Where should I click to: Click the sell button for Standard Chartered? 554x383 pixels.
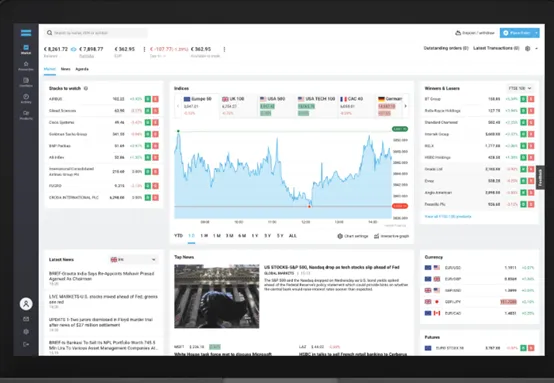[531, 123]
